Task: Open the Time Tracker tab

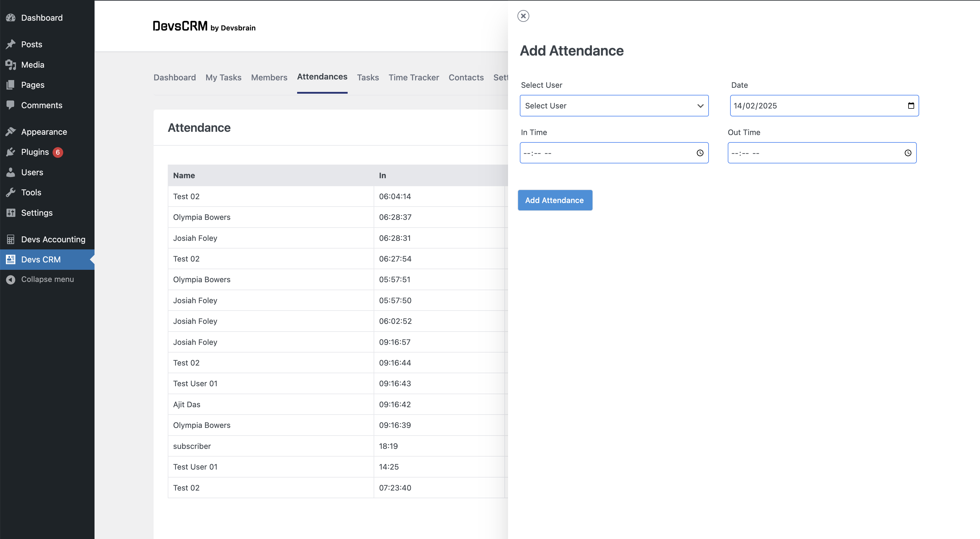Action: point(414,77)
